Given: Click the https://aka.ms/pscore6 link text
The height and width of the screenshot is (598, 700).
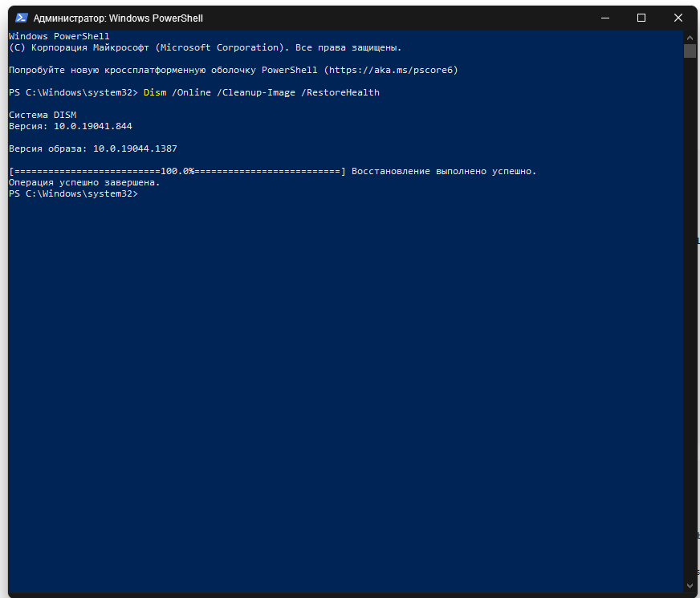Looking at the screenshot, I should pos(391,70).
